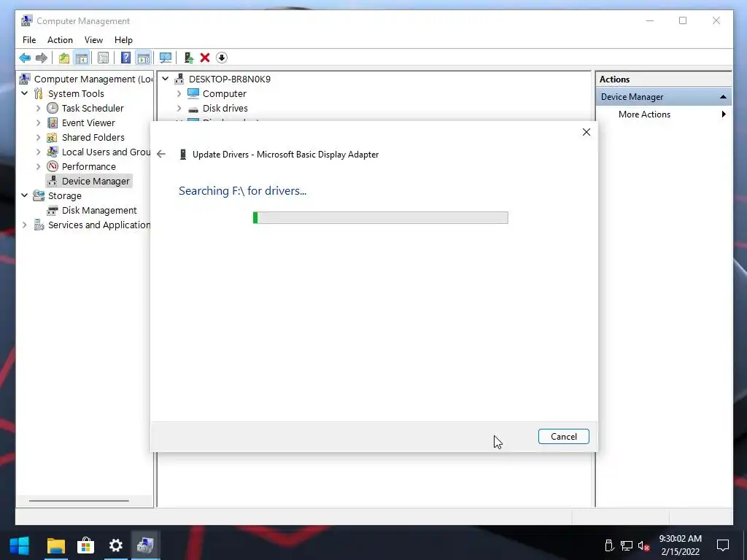
Task: Expand the Task Scheduler node
Action: [x=39, y=108]
